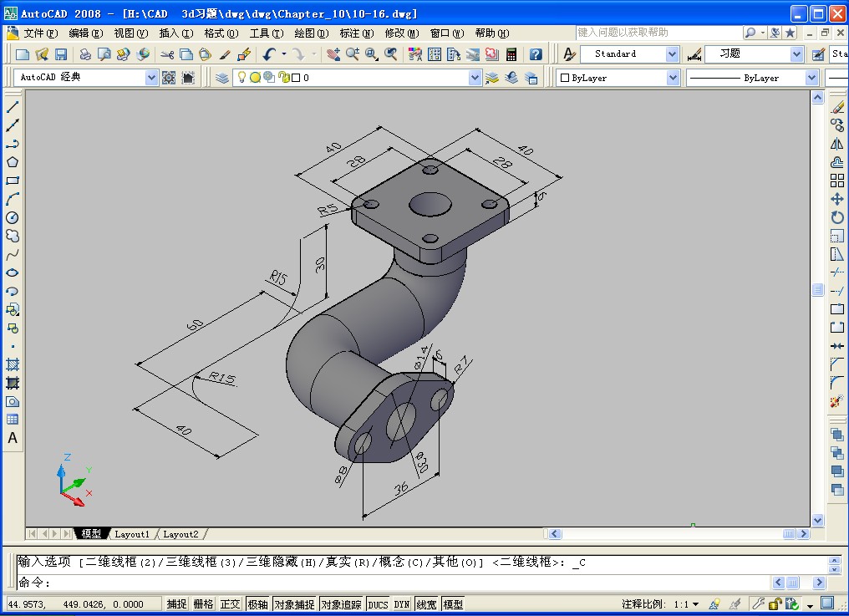Open the 视图(V) menu

[131, 33]
